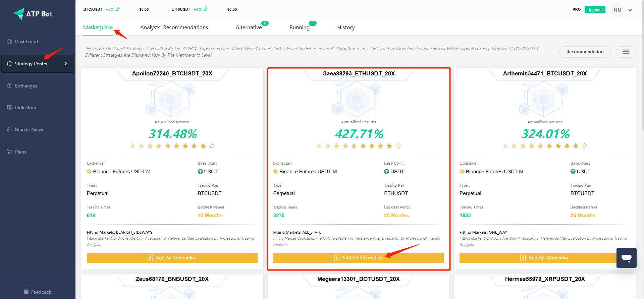The image size is (644, 299).
Task: Open the History tab
Action: [x=346, y=27]
